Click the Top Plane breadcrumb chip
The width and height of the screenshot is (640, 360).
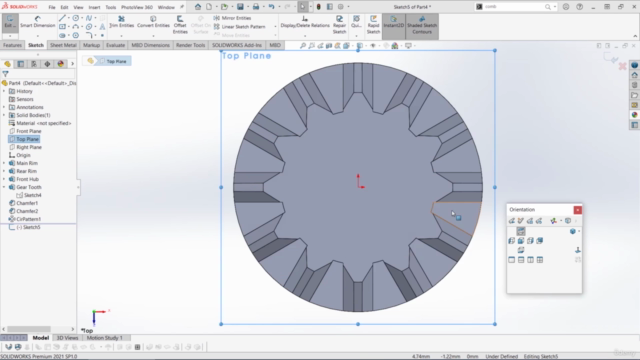pos(113,61)
